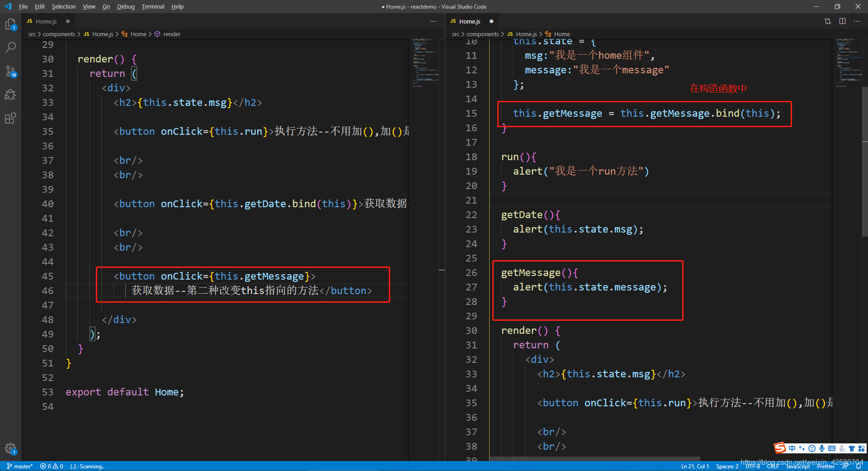
Task: Click the 'Ln 21, Col 1' status item
Action: point(695,466)
